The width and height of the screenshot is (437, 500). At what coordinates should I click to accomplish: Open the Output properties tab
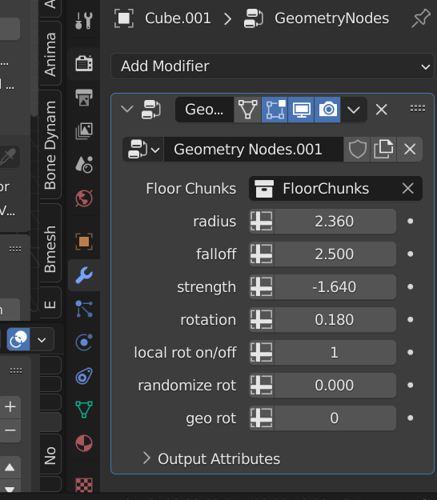point(84,97)
